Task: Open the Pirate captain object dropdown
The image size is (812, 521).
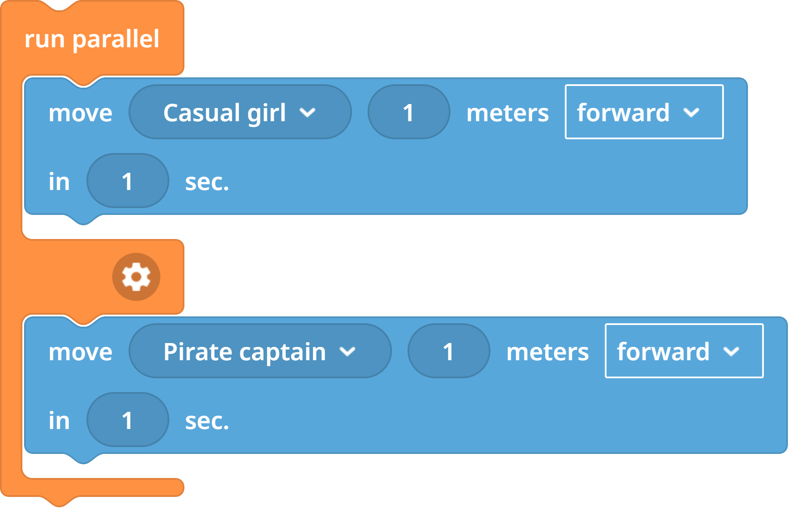Action: tap(260, 351)
